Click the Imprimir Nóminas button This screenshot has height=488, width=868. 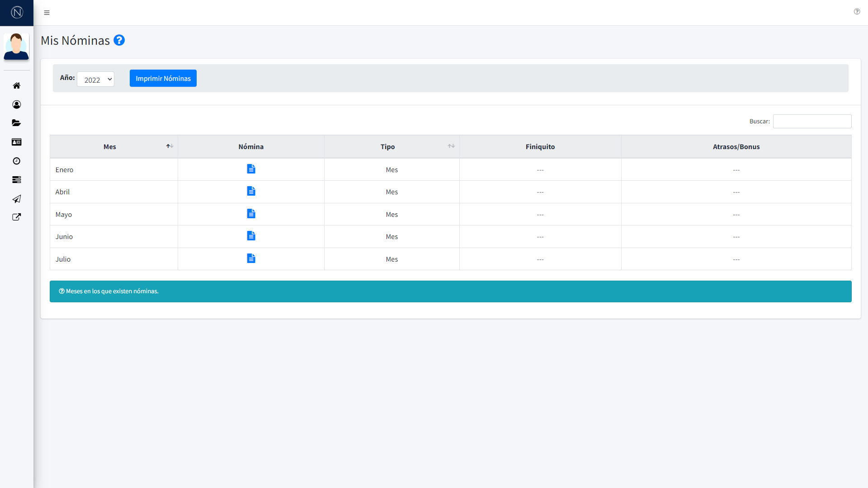click(163, 79)
